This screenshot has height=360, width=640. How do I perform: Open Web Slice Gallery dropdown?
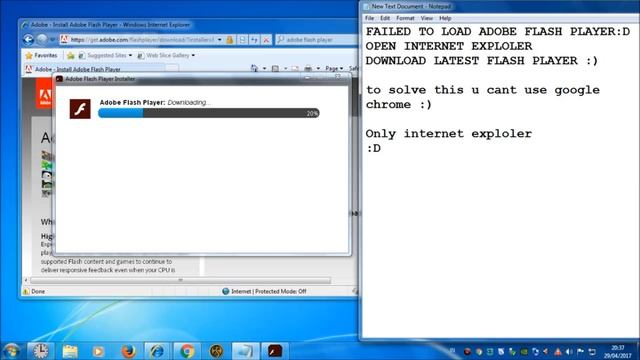pyautogui.click(x=166, y=55)
